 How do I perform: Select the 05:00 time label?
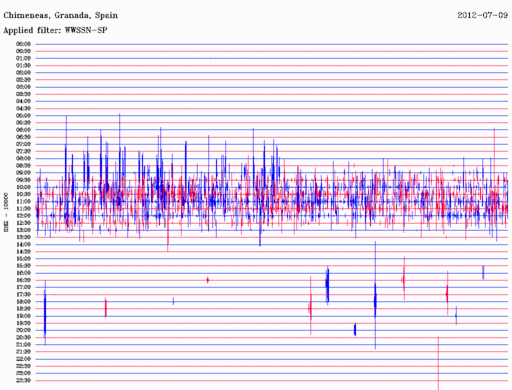[23, 116]
